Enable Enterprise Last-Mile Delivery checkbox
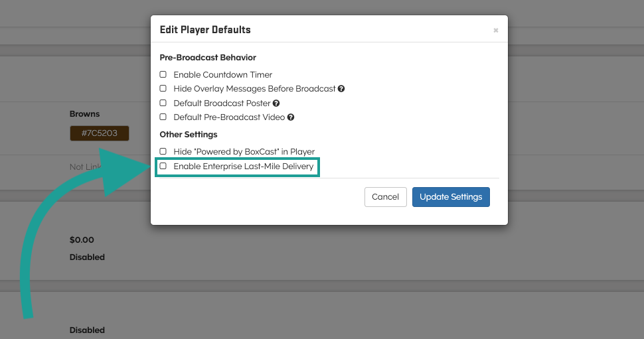Image resolution: width=644 pixels, height=339 pixels. pos(163,167)
